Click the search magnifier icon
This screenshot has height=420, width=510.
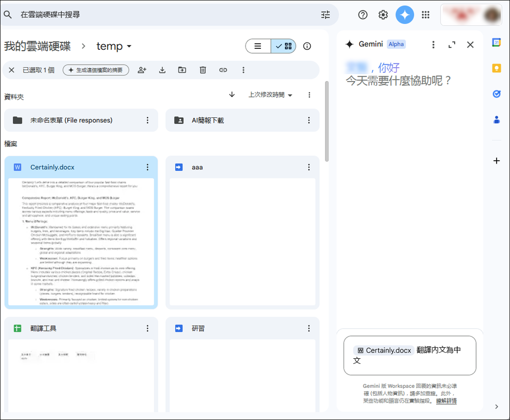(8, 14)
